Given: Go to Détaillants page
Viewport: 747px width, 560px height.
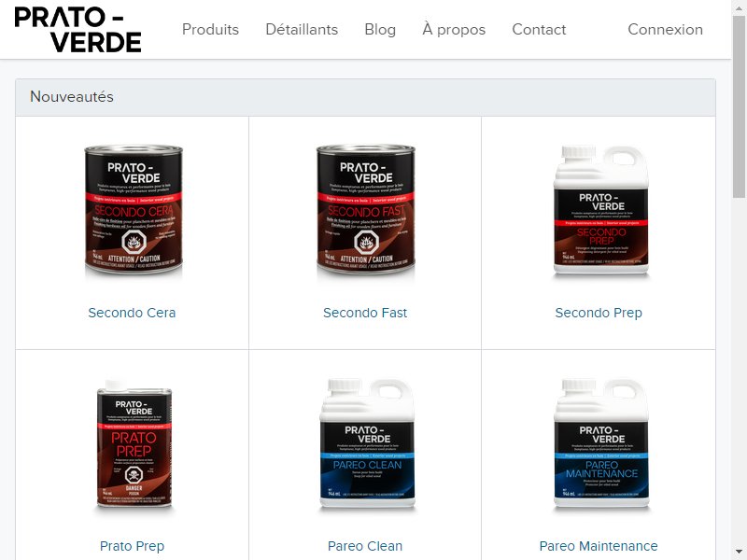Looking at the screenshot, I should (302, 30).
